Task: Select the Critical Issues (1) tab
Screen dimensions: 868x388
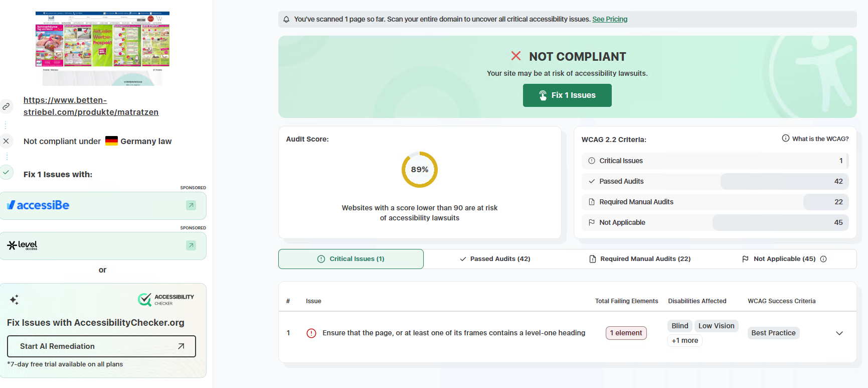Action: [x=351, y=259]
